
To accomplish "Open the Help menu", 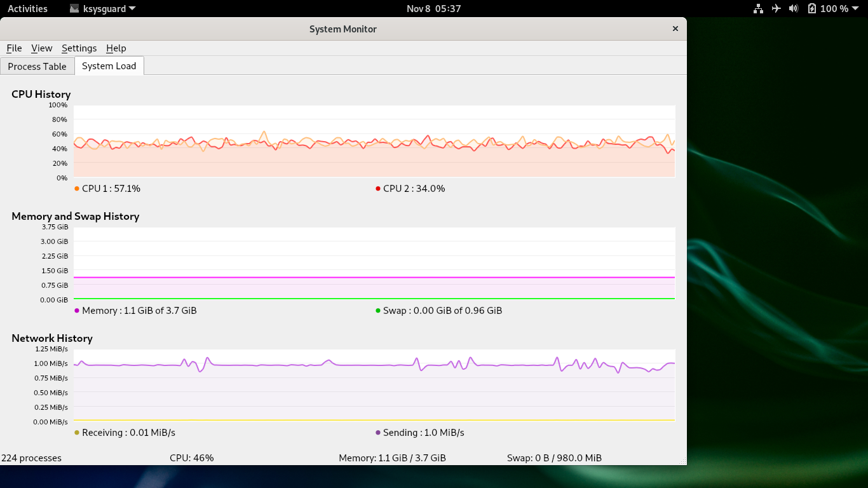I will pos(116,48).
